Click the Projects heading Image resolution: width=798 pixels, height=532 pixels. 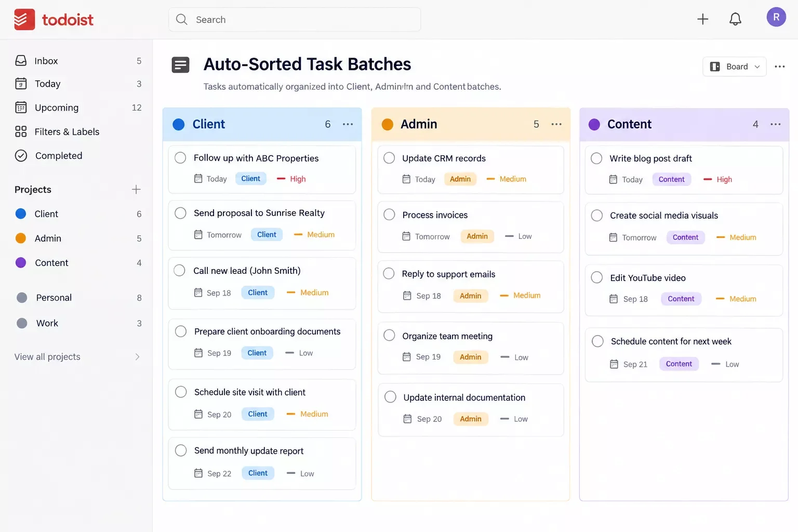[33, 190]
